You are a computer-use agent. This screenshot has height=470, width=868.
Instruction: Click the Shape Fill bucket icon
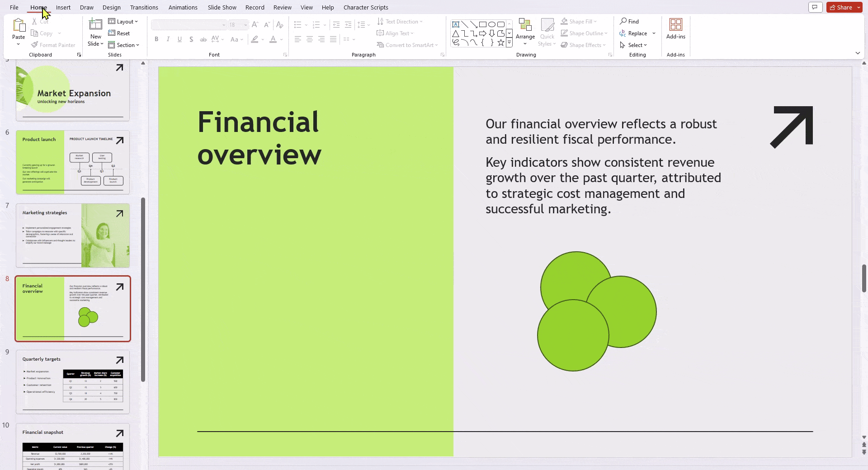click(x=565, y=21)
